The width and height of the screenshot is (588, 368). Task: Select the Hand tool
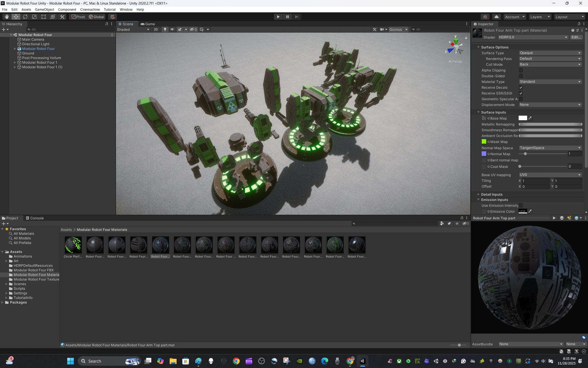7,17
